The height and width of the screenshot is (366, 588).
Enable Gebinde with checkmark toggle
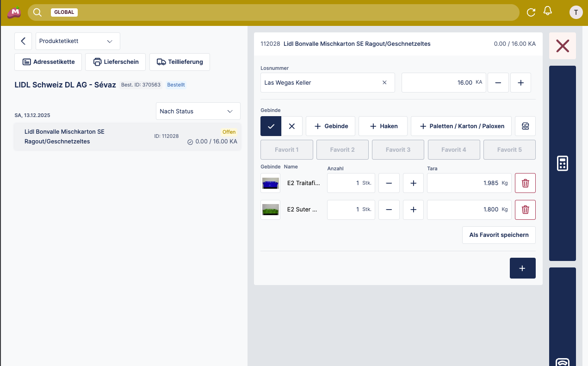click(x=271, y=126)
